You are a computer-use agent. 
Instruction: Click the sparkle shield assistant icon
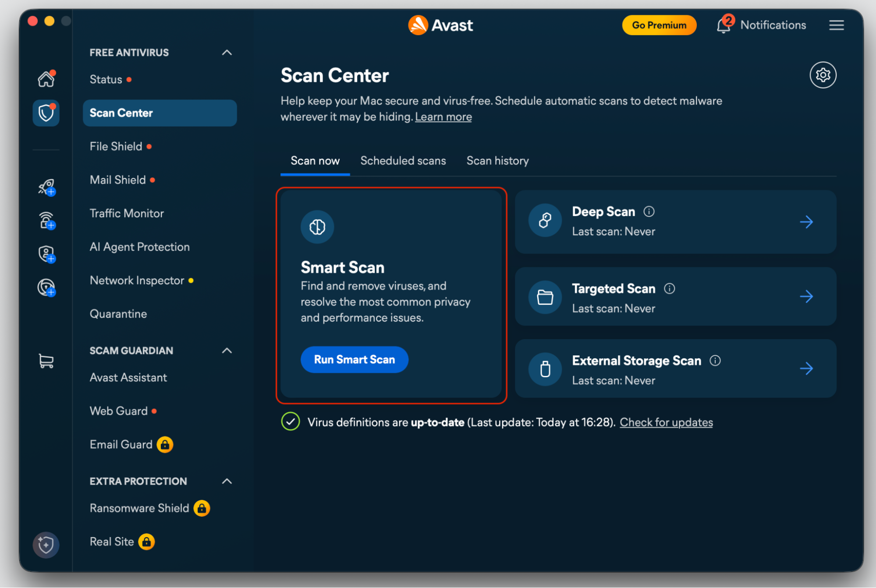pyautogui.click(x=46, y=545)
